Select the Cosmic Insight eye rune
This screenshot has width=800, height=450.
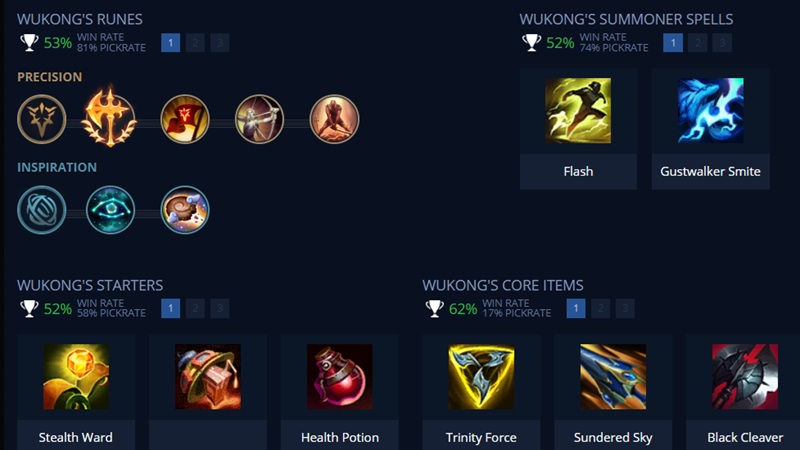coord(110,210)
